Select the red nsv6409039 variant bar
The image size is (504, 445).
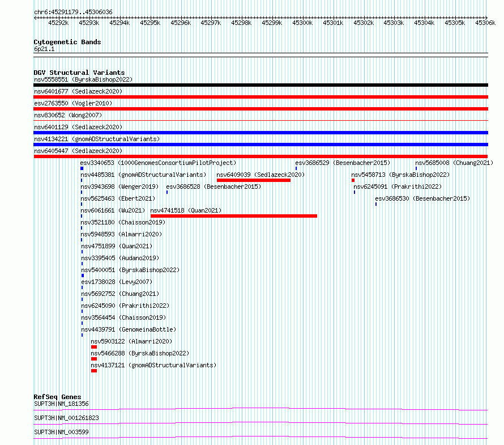coord(254,180)
